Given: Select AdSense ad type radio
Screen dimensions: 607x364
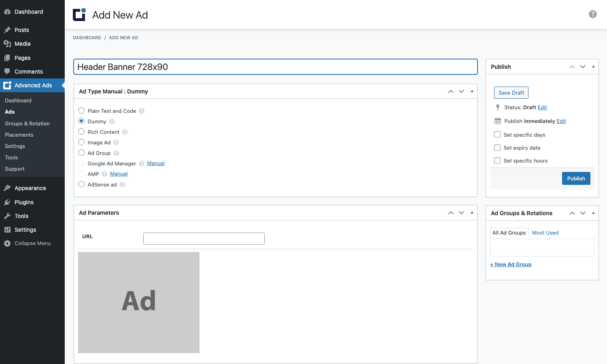Looking at the screenshot, I should tap(81, 184).
